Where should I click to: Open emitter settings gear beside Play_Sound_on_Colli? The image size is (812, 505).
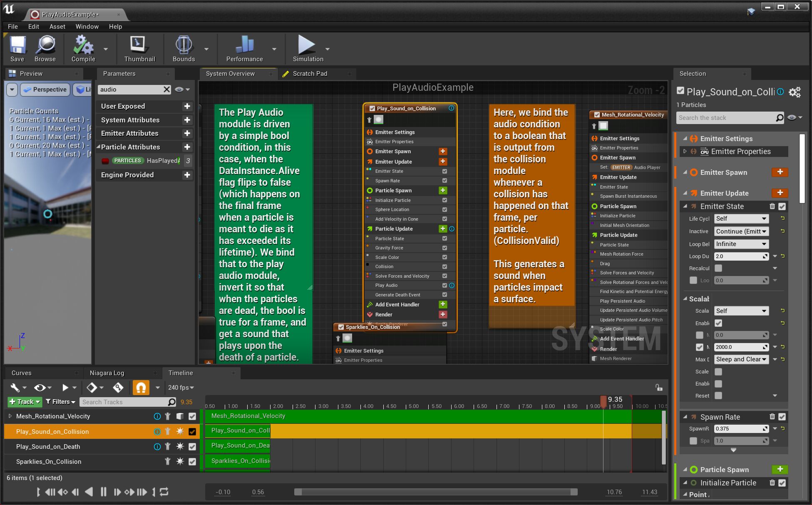click(795, 92)
